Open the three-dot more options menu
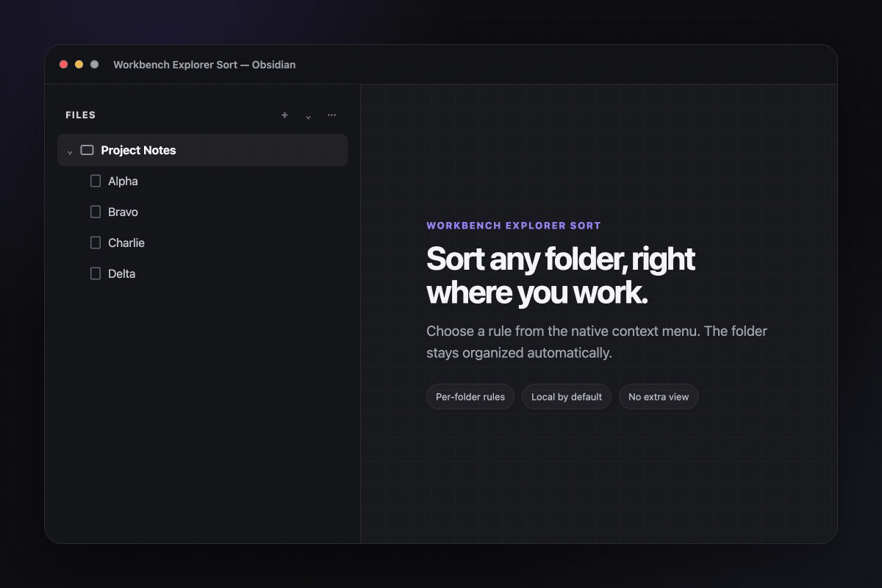The height and width of the screenshot is (588, 882). (x=331, y=115)
